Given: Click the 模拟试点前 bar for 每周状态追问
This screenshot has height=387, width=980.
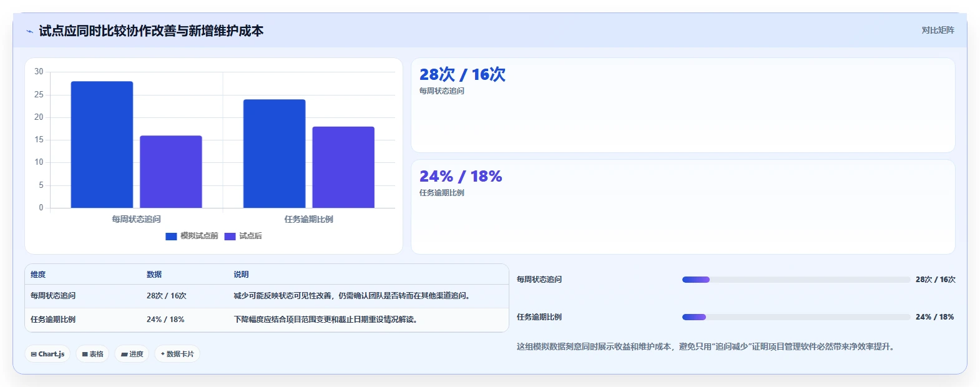Looking at the screenshot, I should click(102, 144).
